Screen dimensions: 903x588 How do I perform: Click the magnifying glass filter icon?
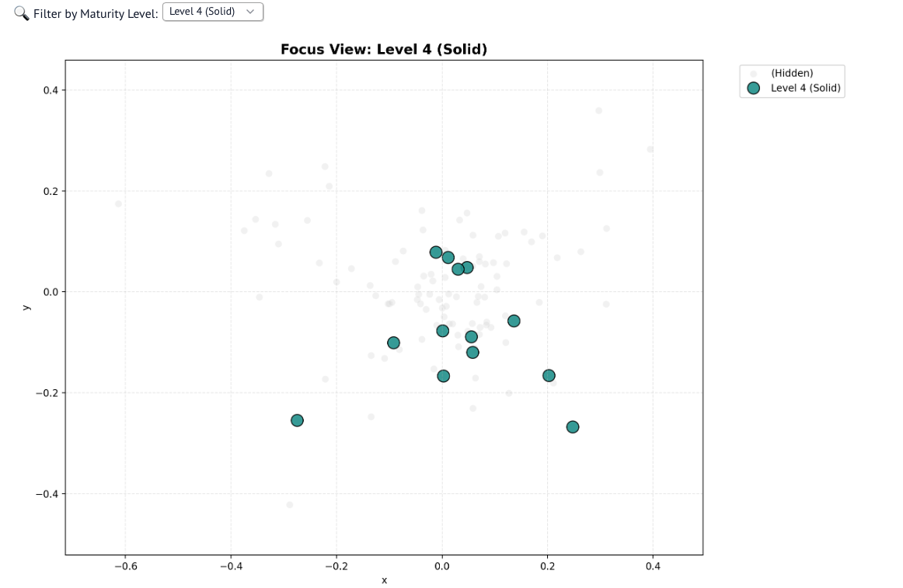[22, 13]
